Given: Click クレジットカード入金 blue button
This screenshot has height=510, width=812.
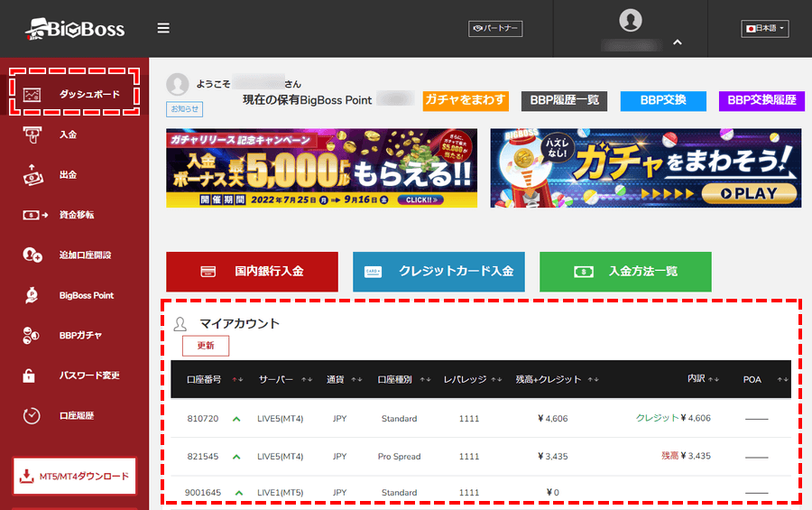Looking at the screenshot, I should 438,272.
